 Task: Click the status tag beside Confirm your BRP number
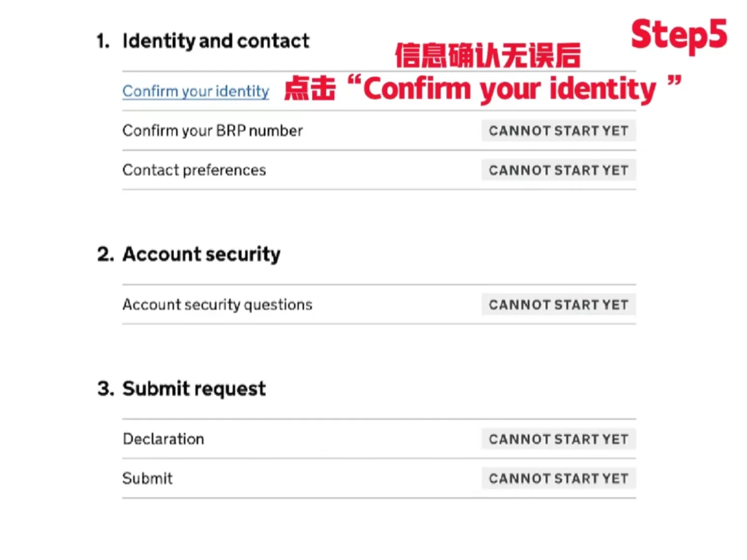click(559, 131)
